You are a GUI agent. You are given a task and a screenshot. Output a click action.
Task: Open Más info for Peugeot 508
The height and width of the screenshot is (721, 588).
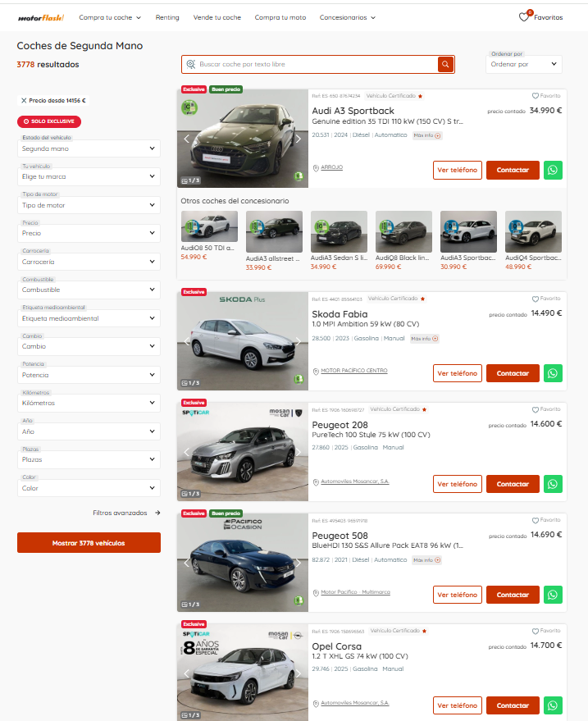pyautogui.click(x=426, y=560)
